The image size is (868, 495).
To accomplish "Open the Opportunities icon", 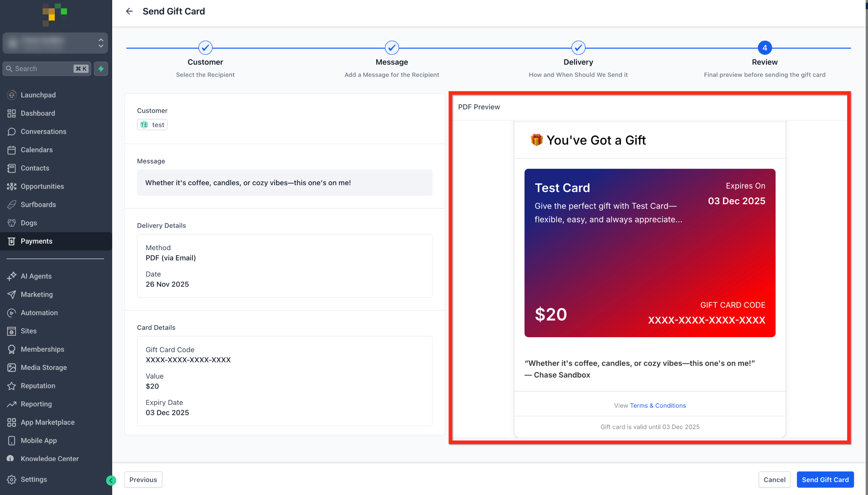I will tap(12, 186).
